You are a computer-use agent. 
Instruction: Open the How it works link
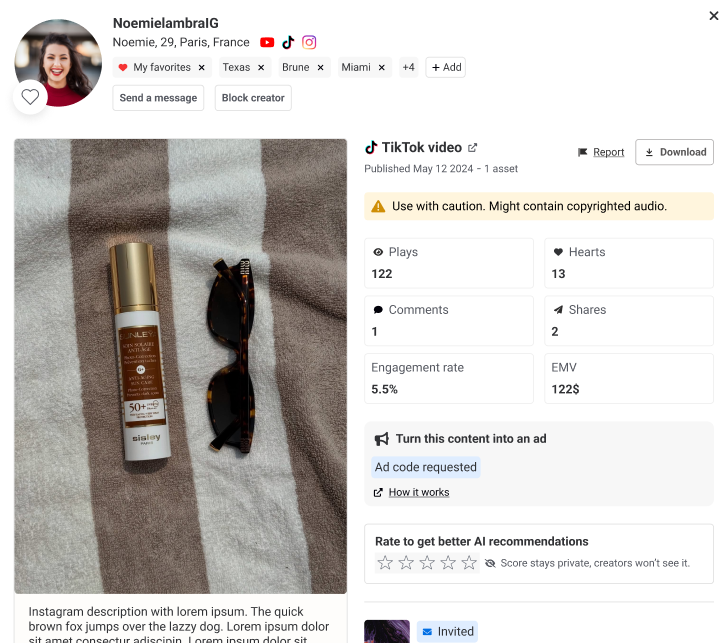coord(418,492)
